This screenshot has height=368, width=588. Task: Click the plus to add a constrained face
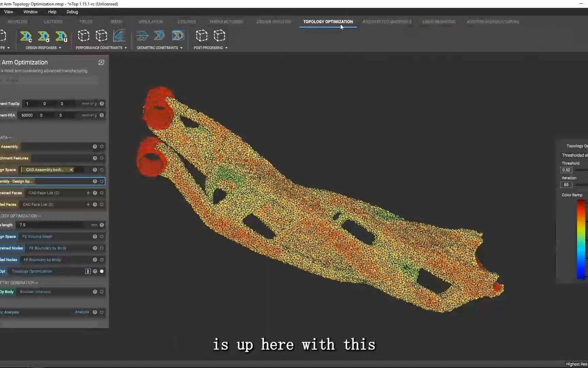coord(88,193)
